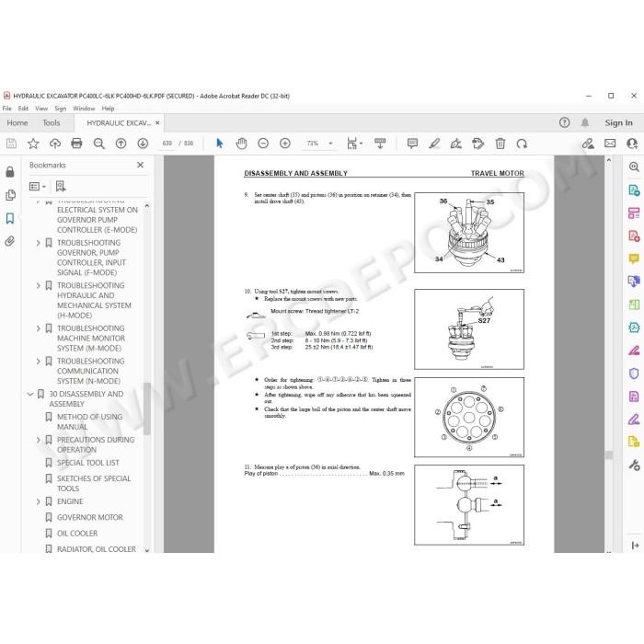Screen dimensions: 644x644
Task: Add a sticky note comment
Action: point(412,144)
